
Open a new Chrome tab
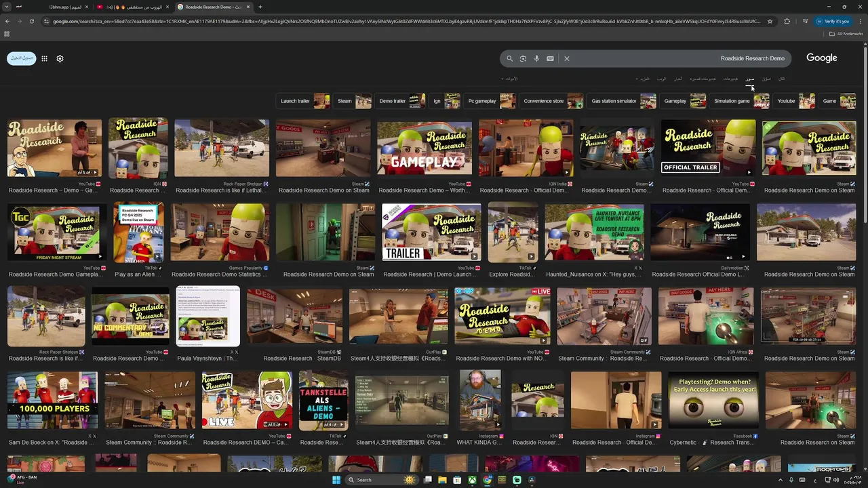(260, 7)
